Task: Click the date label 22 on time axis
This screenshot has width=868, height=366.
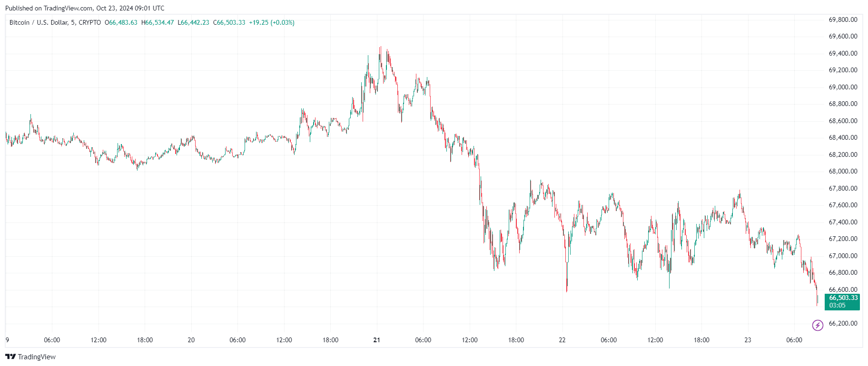Action: [x=562, y=340]
